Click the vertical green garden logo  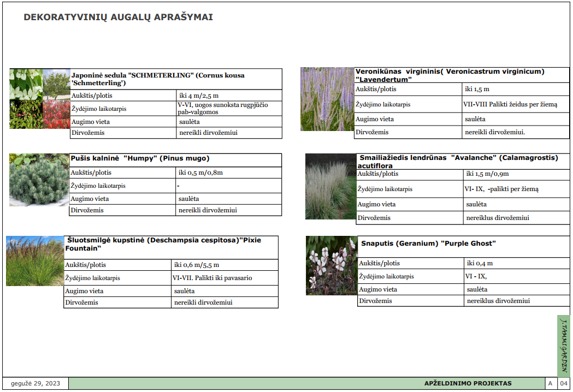click(564, 345)
